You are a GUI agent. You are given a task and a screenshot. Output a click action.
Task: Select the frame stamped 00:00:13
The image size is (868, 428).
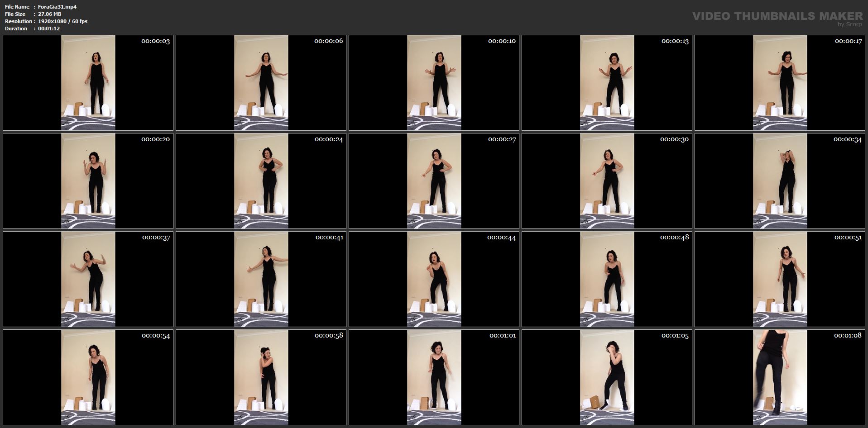pyautogui.click(x=607, y=83)
